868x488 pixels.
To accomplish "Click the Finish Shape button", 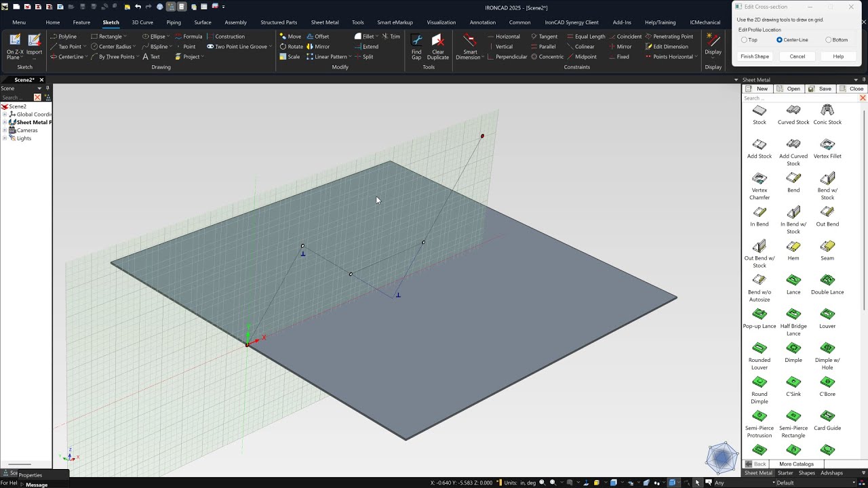I will click(x=755, y=56).
